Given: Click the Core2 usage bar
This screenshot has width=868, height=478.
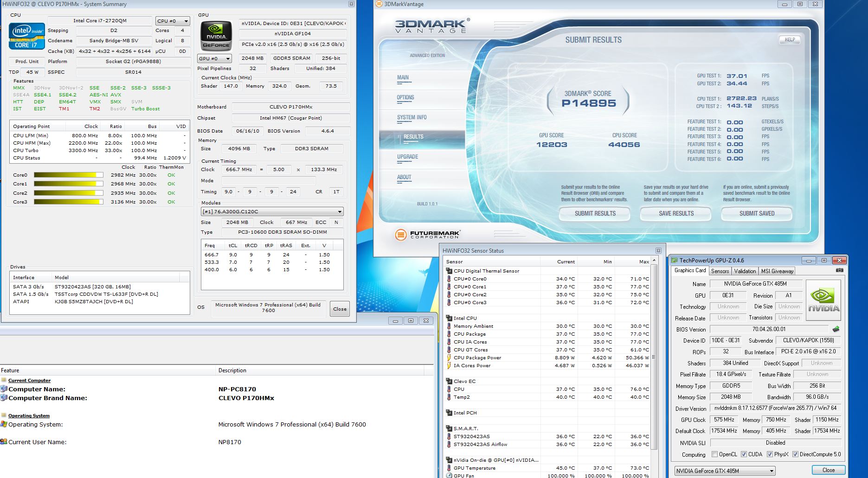Looking at the screenshot, I should (68, 193).
